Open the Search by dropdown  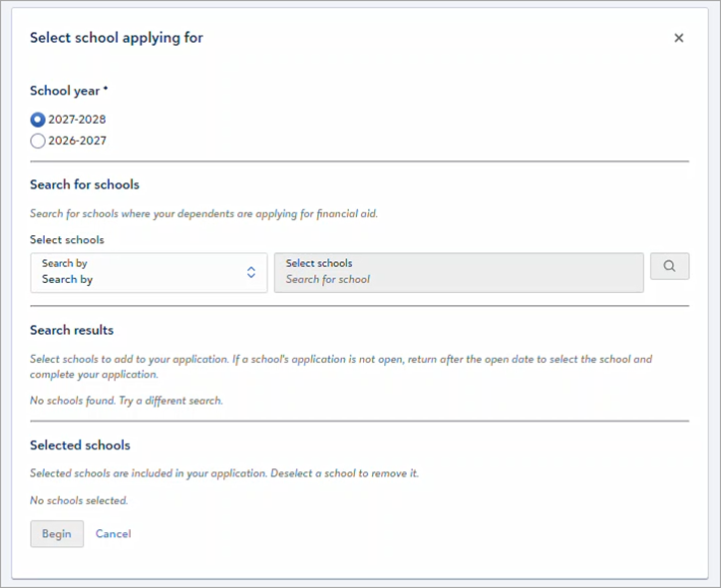(149, 272)
